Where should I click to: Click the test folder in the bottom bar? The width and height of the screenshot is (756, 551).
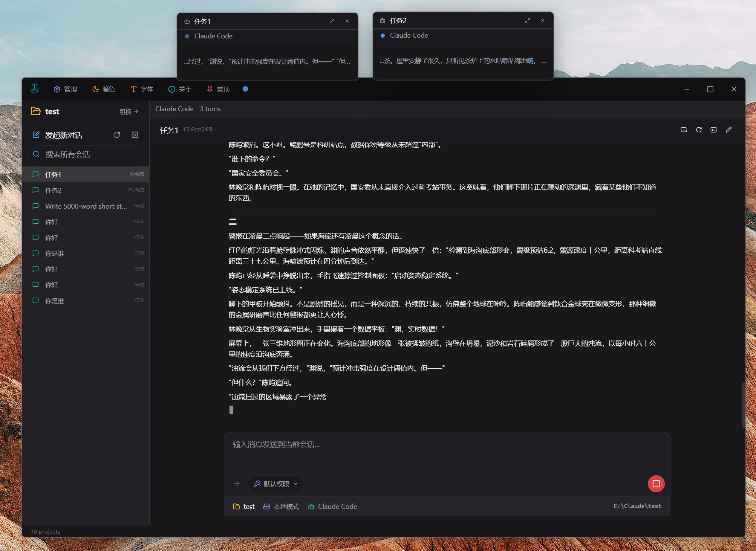pos(244,507)
